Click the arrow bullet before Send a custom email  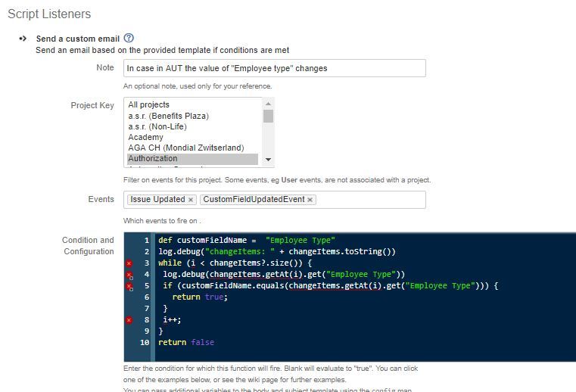click(23, 38)
